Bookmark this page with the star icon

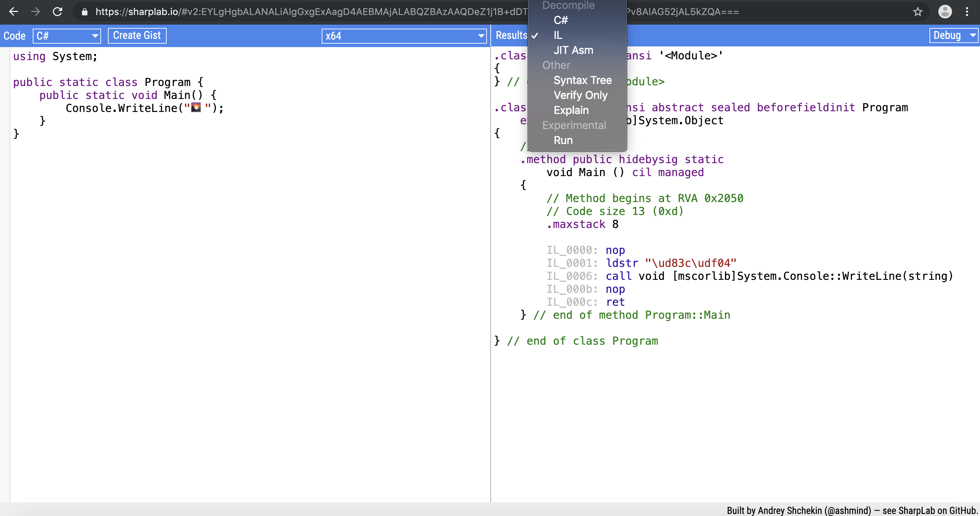(x=918, y=12)
